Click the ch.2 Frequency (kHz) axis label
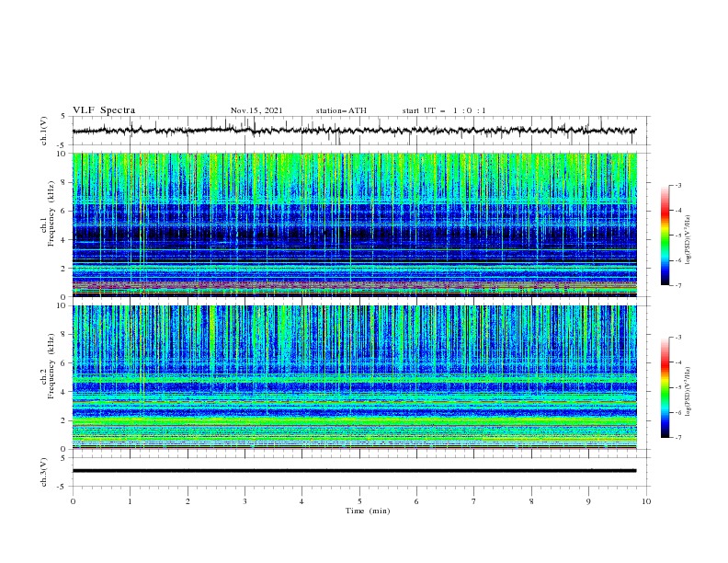 tap(48, 366)
